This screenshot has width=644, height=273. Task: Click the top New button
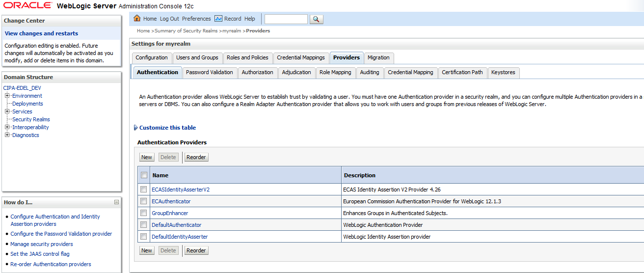[147, 157]
